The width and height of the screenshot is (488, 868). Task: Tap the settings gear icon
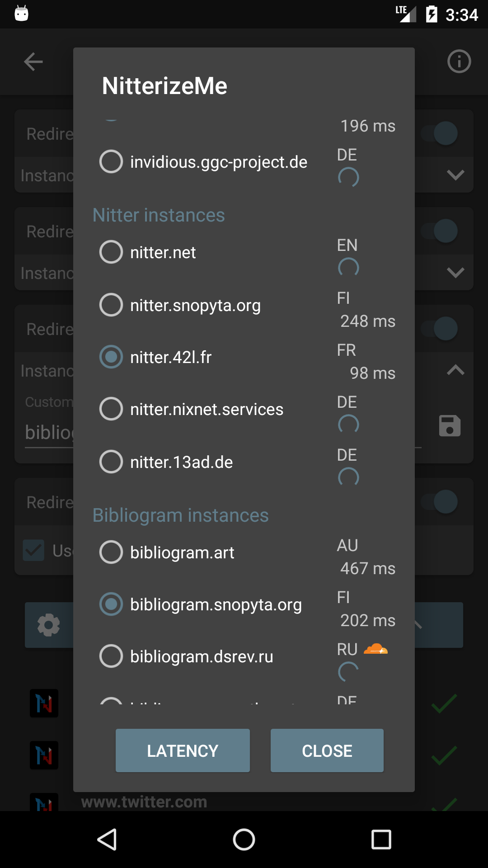(49, 625)
